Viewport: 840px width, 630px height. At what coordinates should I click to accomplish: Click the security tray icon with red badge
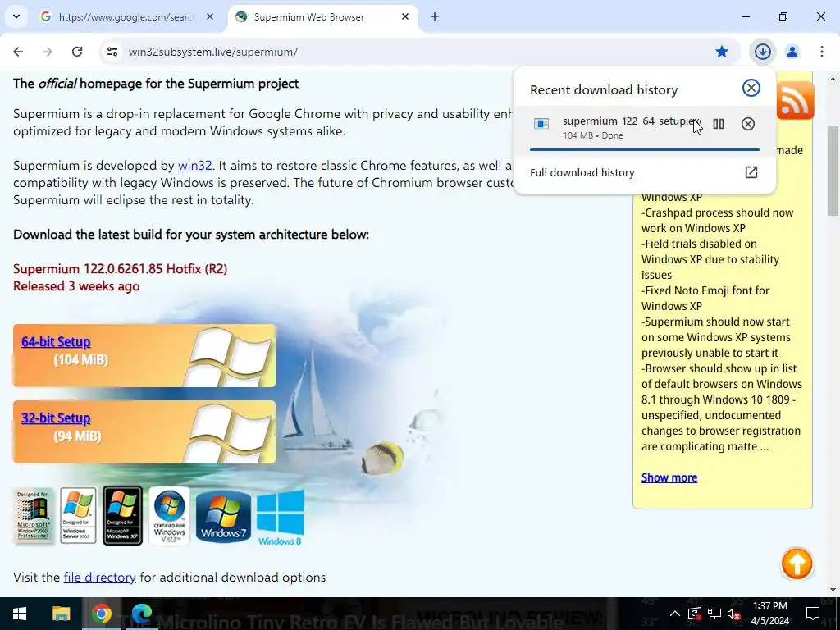click(x=695, y=614)
